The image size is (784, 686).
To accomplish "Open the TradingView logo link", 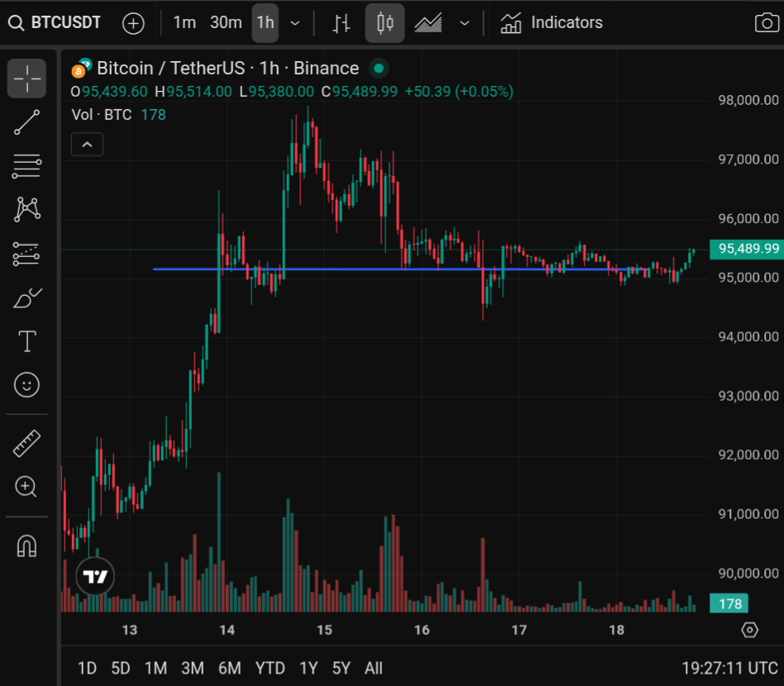I will [95, 576].
